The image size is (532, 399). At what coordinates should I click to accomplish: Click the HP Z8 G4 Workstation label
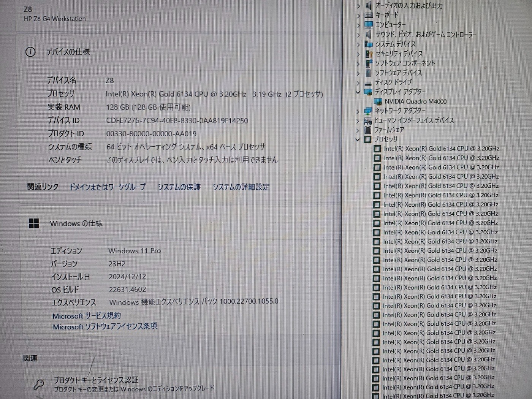pos(55,19)
